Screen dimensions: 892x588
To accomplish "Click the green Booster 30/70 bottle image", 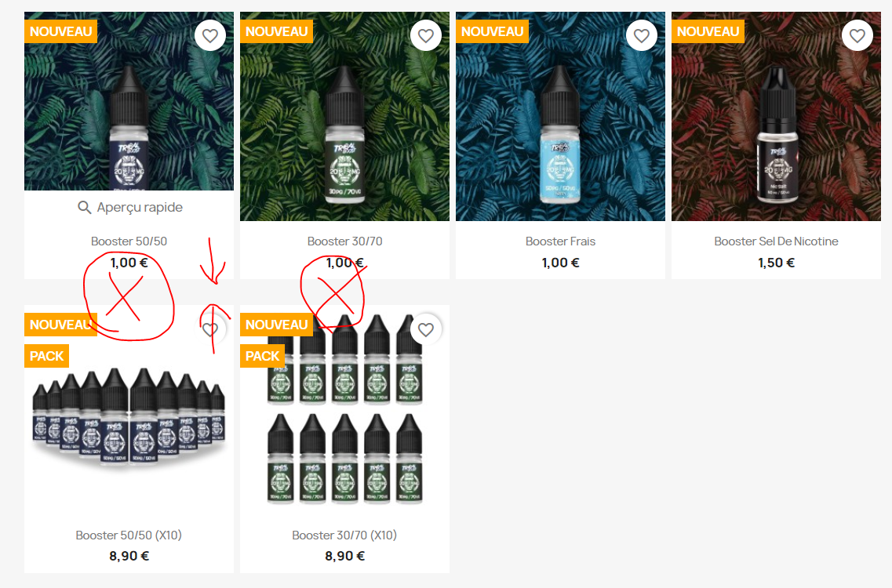I will tap(344, 117).
